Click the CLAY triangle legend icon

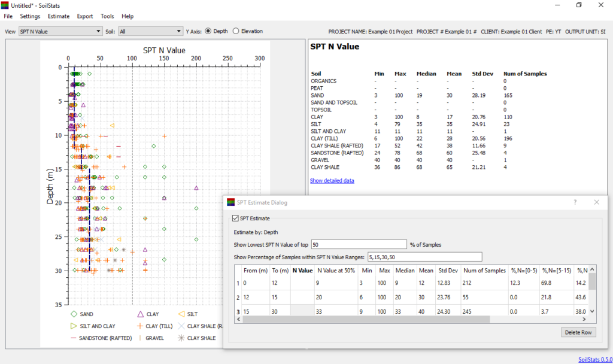click(140, 314)
